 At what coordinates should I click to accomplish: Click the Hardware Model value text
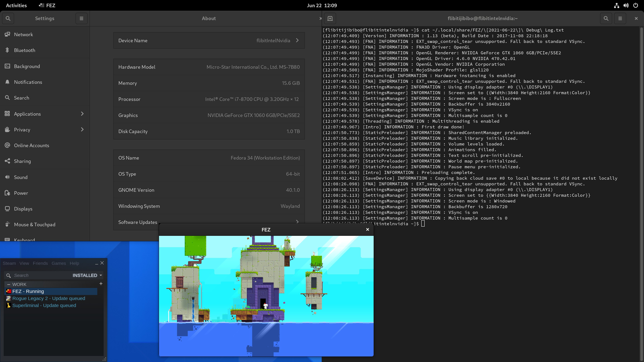(253, 67)
